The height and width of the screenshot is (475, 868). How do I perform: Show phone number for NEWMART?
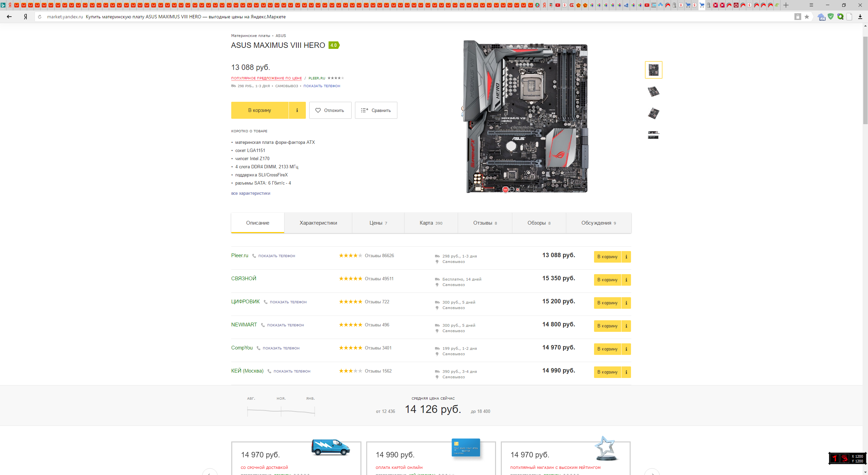[x=285, y=325]
